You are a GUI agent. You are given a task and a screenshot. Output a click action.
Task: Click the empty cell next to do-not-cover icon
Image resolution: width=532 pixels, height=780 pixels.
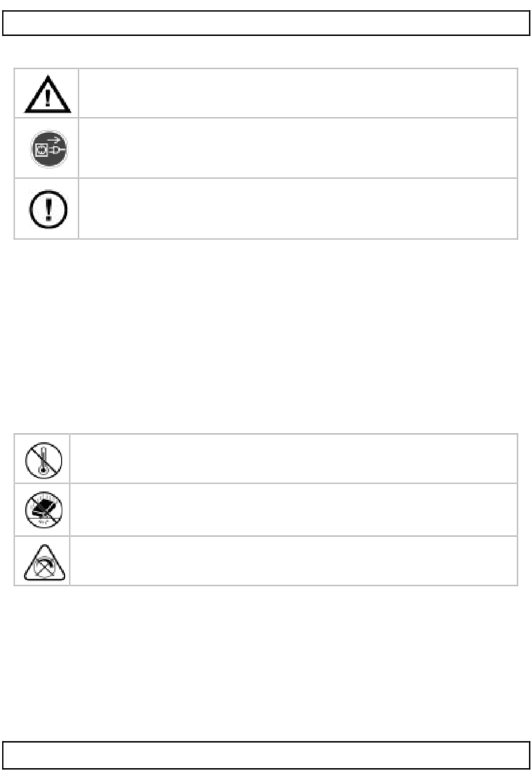tap(293, 509)
